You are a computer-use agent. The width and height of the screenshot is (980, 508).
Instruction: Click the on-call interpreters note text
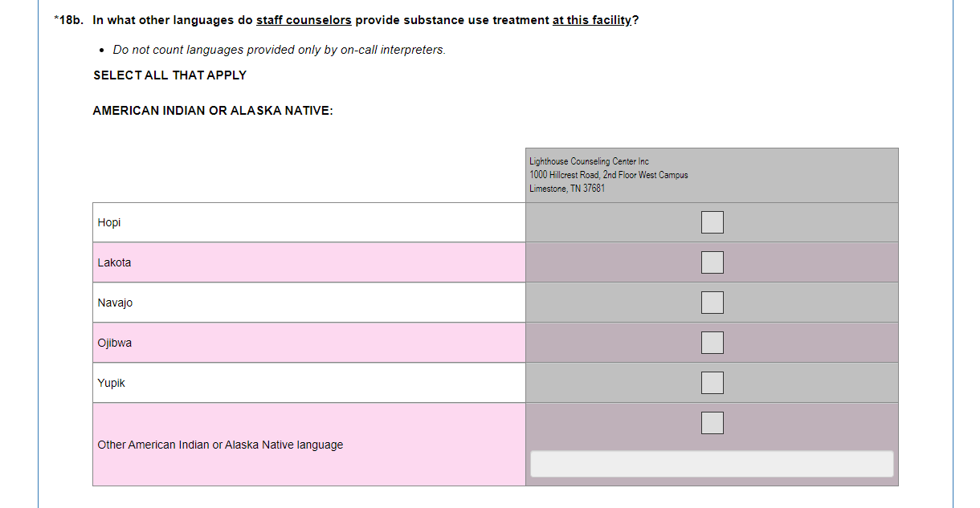coord(279,50)
